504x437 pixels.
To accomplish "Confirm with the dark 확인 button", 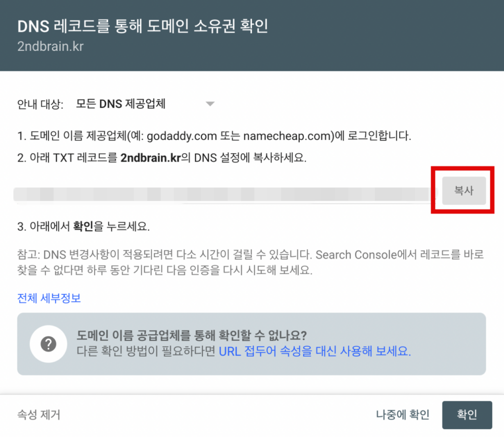I will pyautogui.click(x=467, y=415).
